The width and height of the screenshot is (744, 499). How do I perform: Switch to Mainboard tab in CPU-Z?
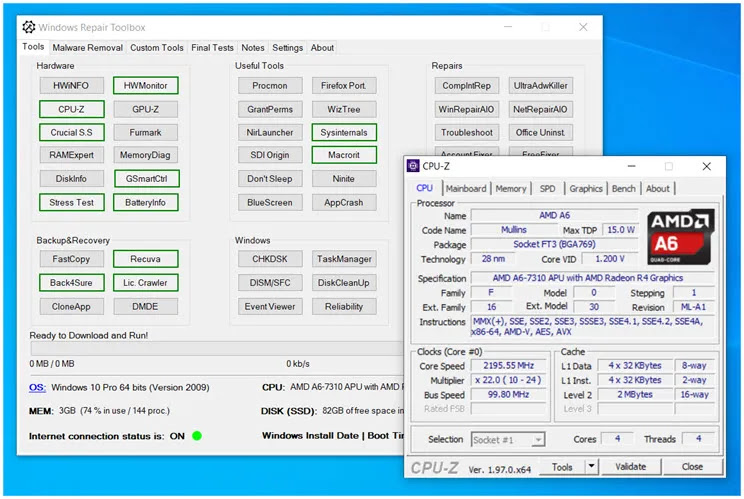pos(466,188)
